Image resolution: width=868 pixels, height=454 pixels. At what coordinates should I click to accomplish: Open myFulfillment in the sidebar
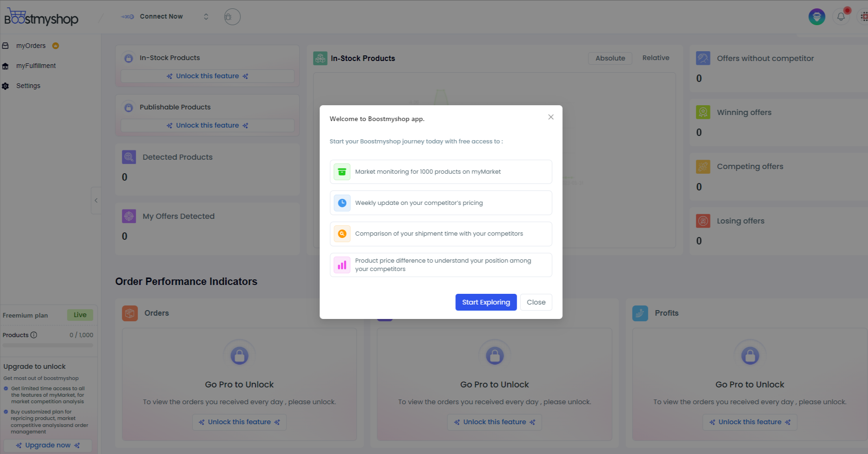36,66
